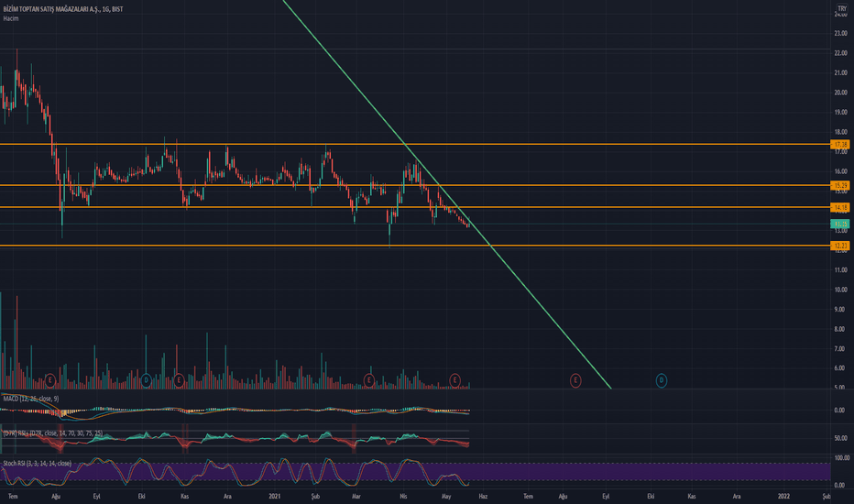Select the Stoch RSI (3, 3, 14, 14, close) legend

37,463
